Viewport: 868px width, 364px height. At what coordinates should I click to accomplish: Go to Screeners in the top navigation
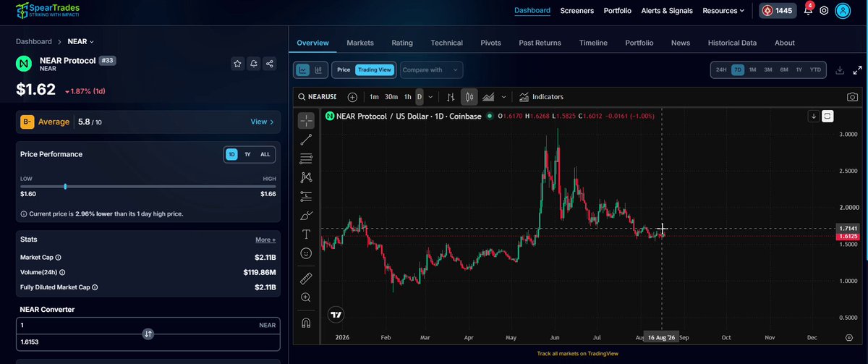(x=577, y=11)
